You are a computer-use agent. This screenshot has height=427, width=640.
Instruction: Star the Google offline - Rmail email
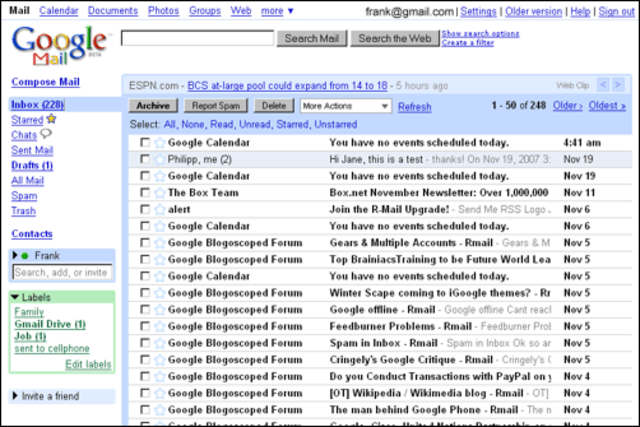(160, 310)
